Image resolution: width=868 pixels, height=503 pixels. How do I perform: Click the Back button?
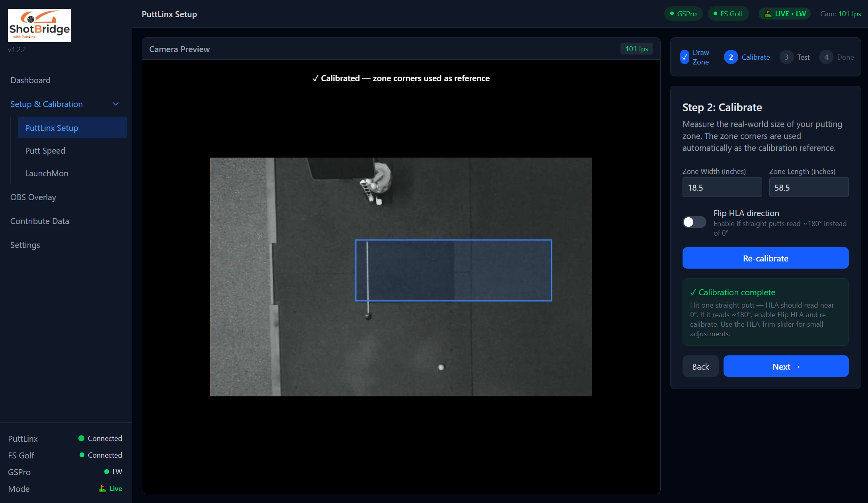point(700,367)
